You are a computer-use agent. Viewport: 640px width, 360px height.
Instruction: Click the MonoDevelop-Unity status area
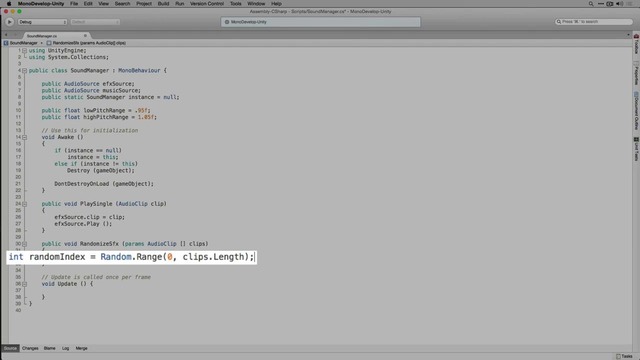320,22
